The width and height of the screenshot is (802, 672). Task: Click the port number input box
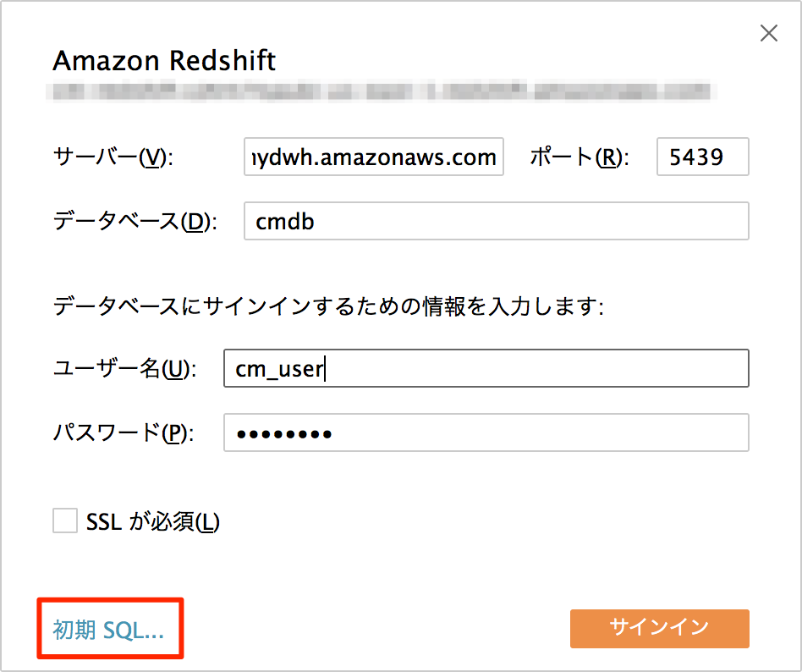702,157
